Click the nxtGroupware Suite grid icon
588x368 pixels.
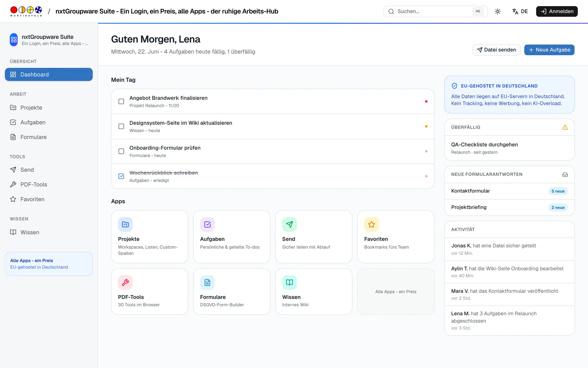(x=14, y=40)
